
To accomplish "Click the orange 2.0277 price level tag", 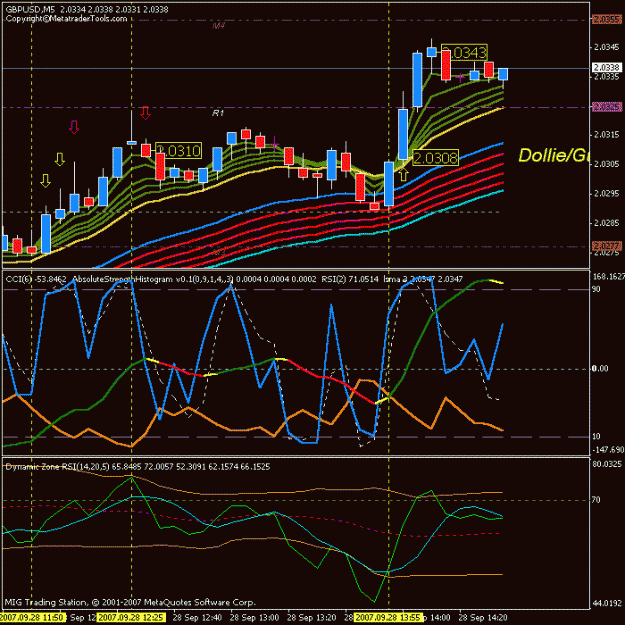I will tap(607, 246).
